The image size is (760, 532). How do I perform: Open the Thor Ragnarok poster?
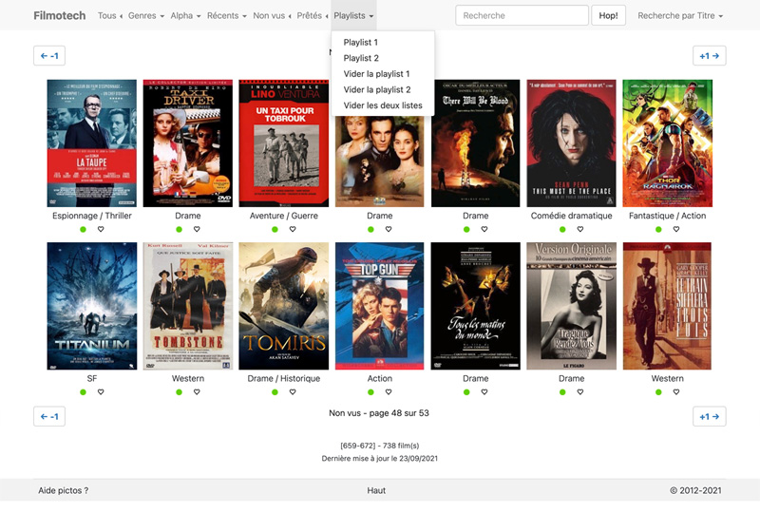pyautogui.click(x=668, y=143)
